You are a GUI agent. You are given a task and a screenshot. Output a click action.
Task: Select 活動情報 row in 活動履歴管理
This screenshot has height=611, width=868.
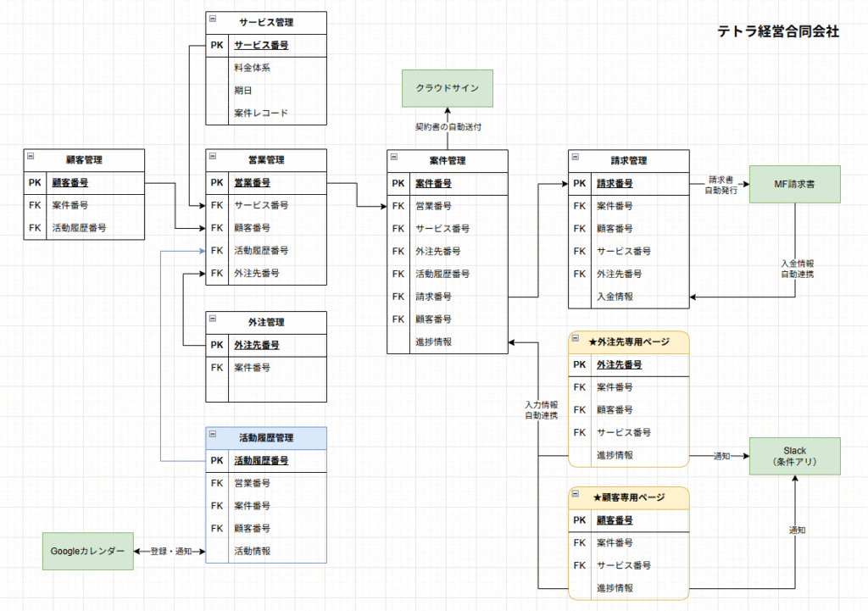(x=252, y=551)
